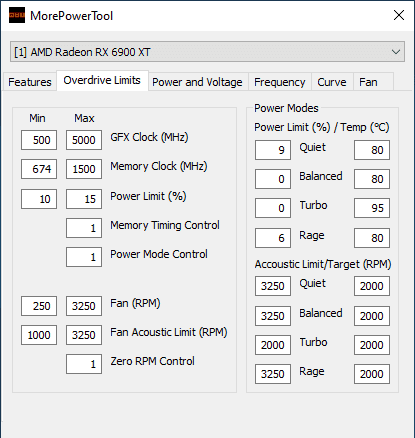
Task: Focus the Power Limit (%) Max field
Action: [x=84, y=199]
